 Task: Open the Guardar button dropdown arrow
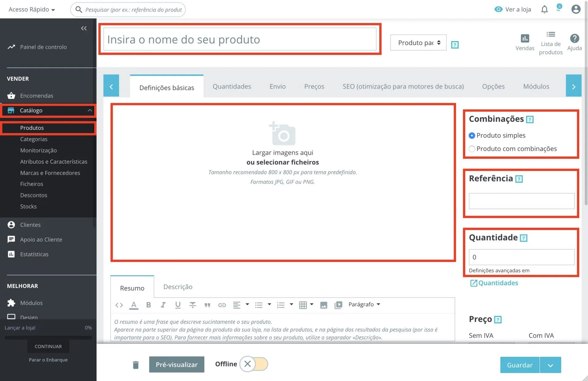(x=550, y=365)
